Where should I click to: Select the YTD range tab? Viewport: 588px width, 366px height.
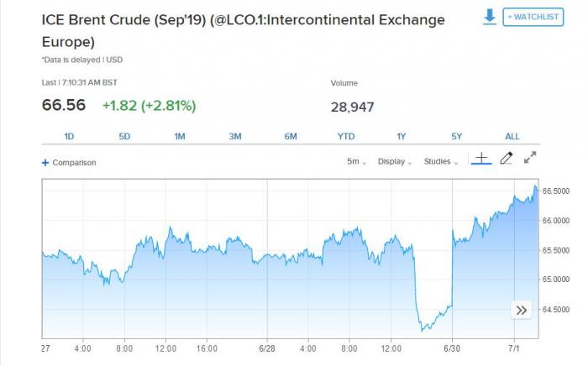pos(346,136)
